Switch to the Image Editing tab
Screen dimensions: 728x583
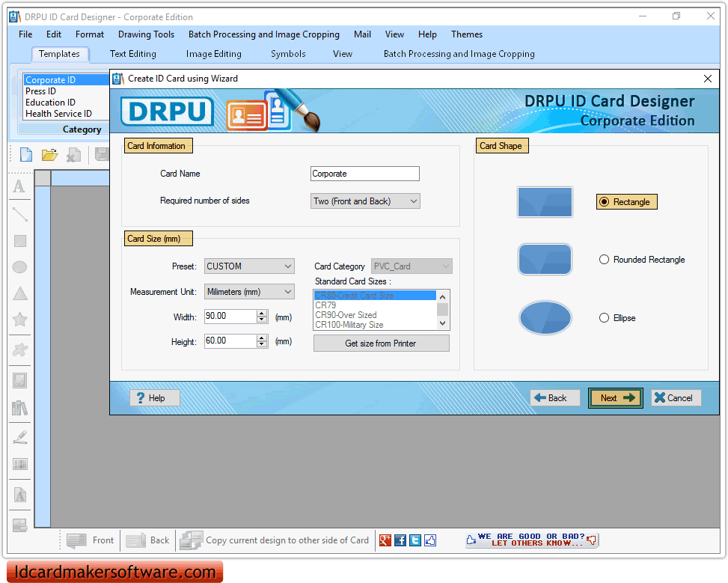click(x=212, y=53)
